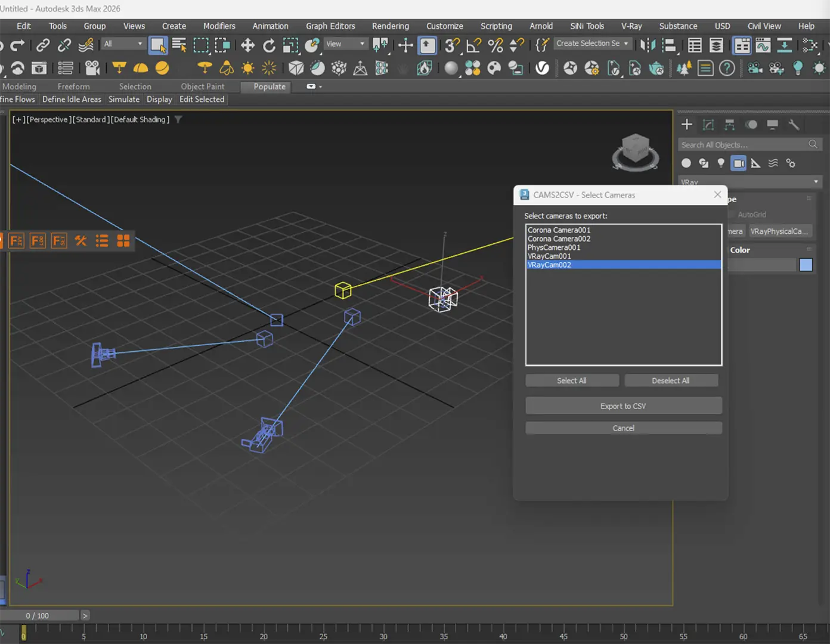Image resolution: width=830 pixels, height=644 pixels.
Task: Click the viewport [Perspective] label menu
Action: (48, 120)
